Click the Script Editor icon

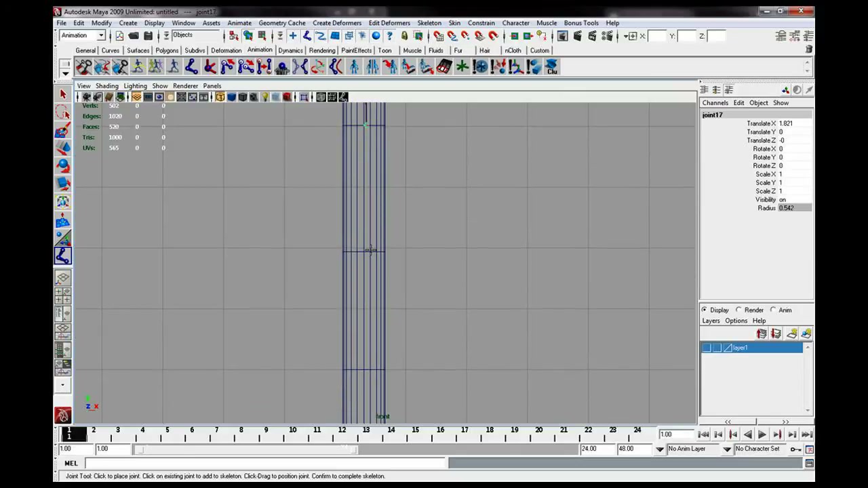809,464
